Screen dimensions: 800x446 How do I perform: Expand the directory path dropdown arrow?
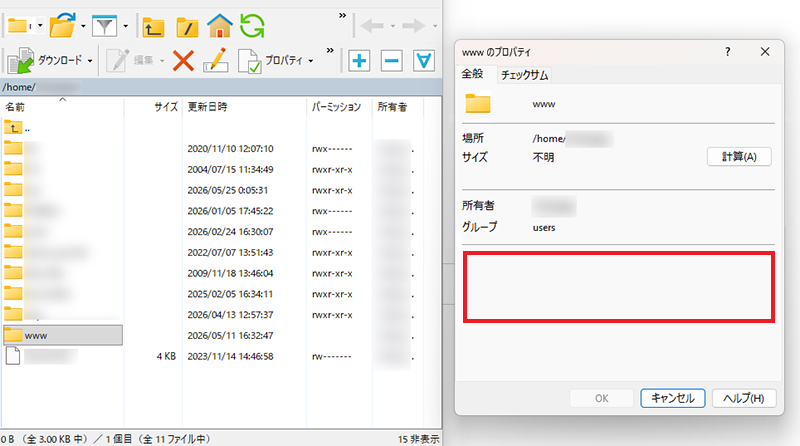tap(40, 26)
